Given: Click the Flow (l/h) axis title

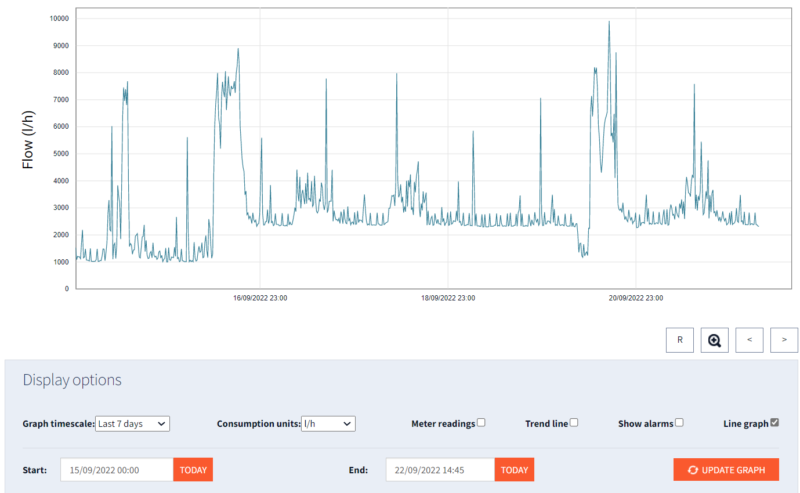Looking at the screenshot, I should click(28, 139).
